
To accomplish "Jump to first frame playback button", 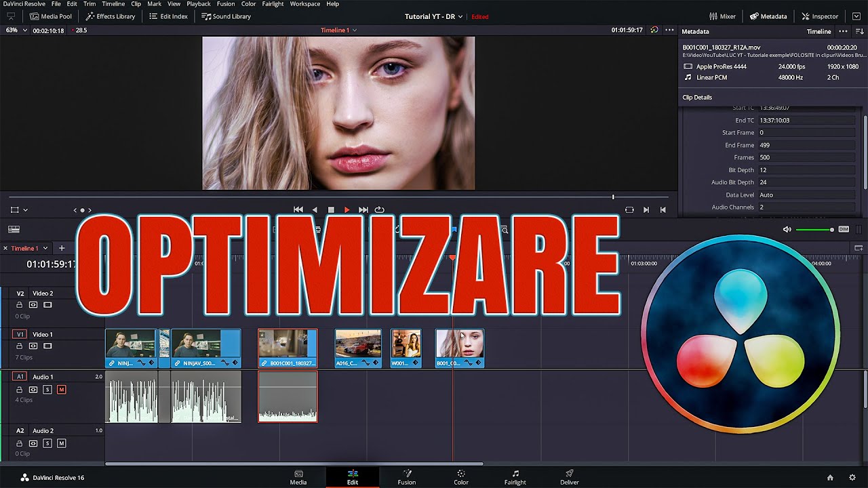I will click(x=298, y=210).
